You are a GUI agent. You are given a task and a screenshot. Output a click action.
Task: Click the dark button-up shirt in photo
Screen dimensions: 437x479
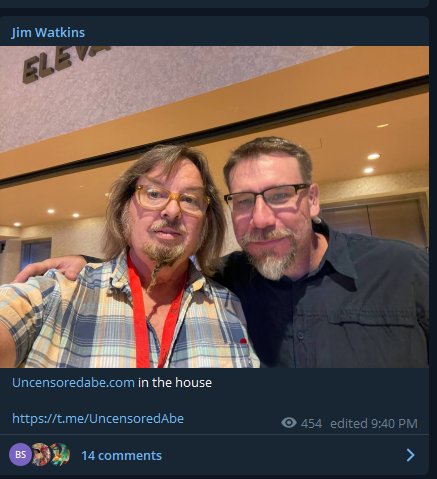click(333, 300)
